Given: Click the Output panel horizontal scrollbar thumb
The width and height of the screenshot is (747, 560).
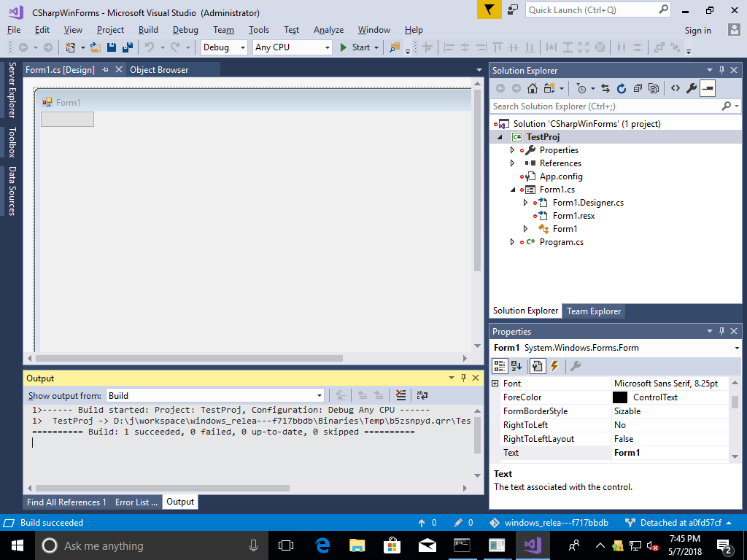Looking at the screenshot, I should [163, 488].
